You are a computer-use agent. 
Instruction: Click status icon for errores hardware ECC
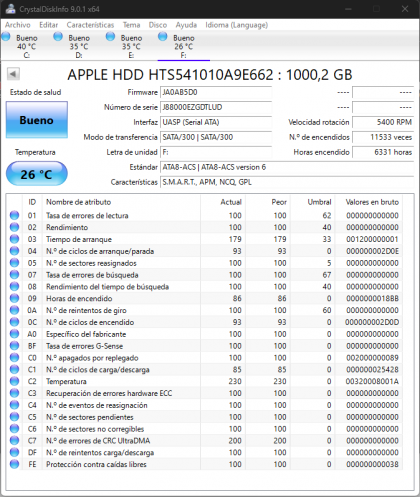click(x=14, y=393)
